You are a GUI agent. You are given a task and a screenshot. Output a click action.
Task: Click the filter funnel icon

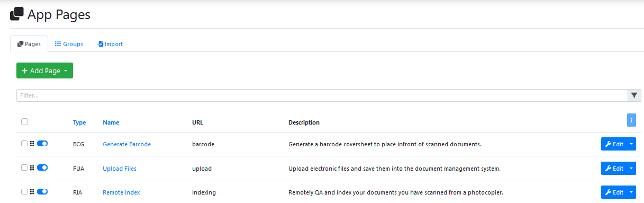(x=634, y=95)
